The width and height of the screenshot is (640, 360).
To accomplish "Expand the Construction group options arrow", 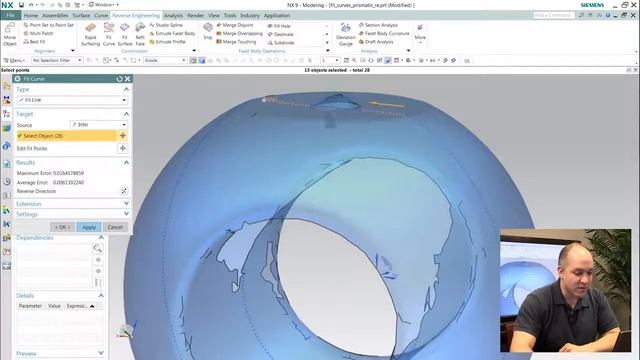I will [x=194, y=51].
